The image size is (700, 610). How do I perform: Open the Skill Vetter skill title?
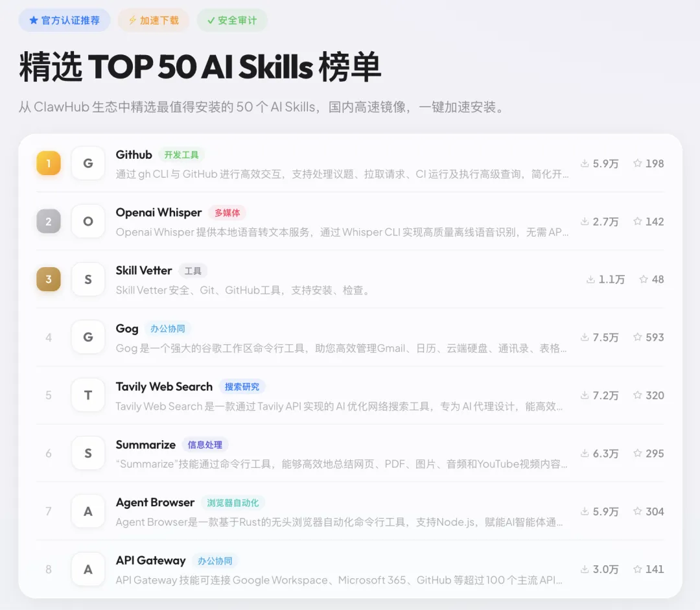pos(144,270)
